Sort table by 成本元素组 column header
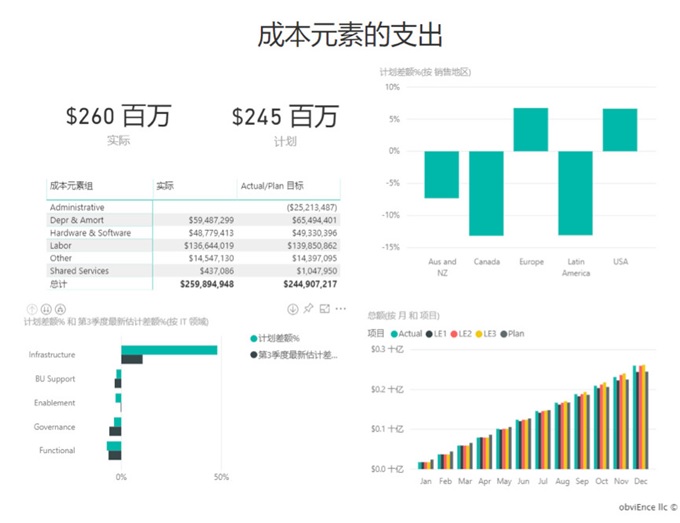The image size is (680, 523). [70, 186]
